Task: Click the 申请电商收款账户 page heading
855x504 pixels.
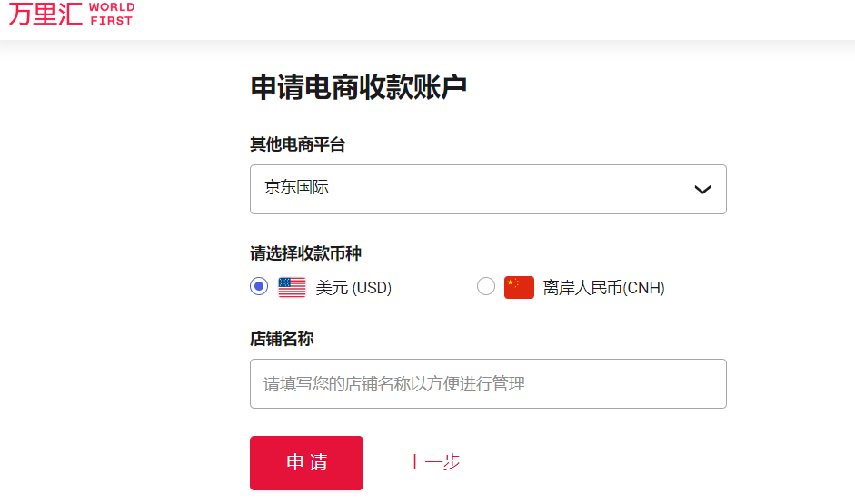Action: (358, 87)
